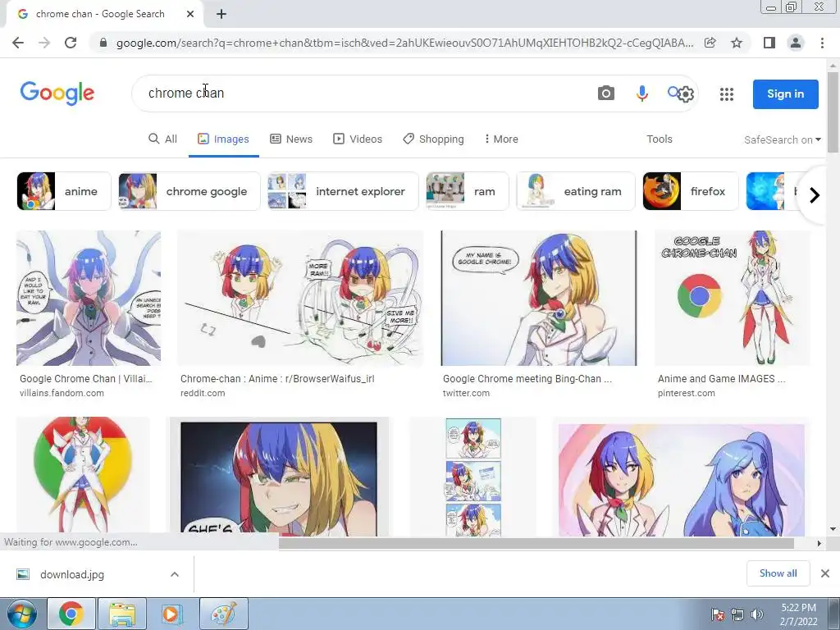Show all downloads

tap(778, 573)
